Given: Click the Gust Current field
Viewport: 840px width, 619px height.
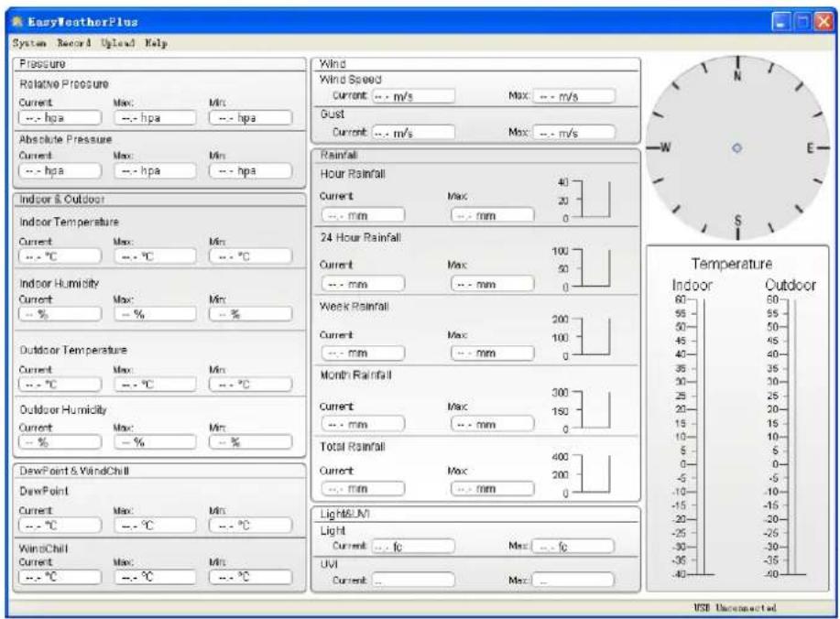Looking at the screenshot, I should coord(413,132).
